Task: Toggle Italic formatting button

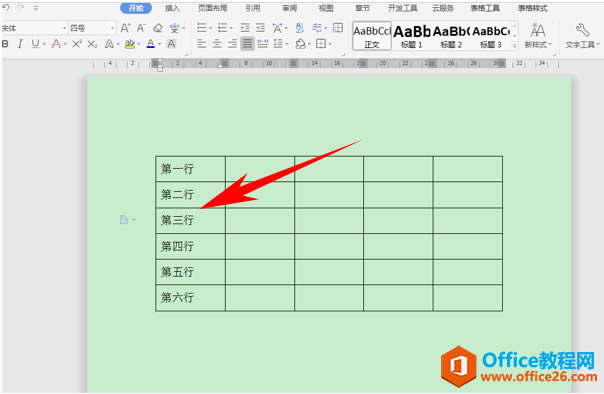Action: pyautogui.click(x=20, y=44)
